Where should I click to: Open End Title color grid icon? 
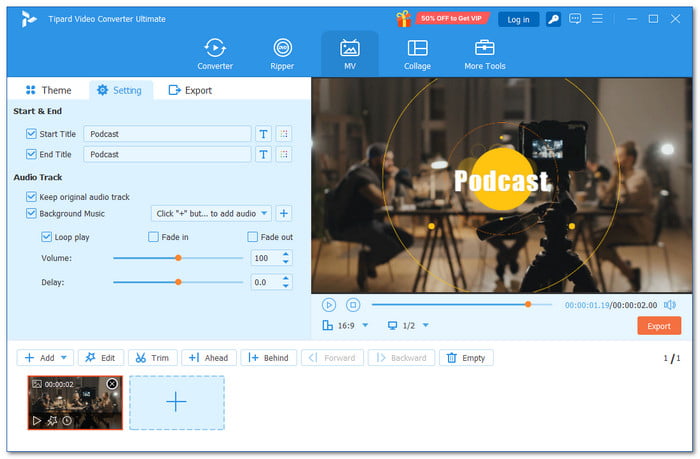point(284,154)
